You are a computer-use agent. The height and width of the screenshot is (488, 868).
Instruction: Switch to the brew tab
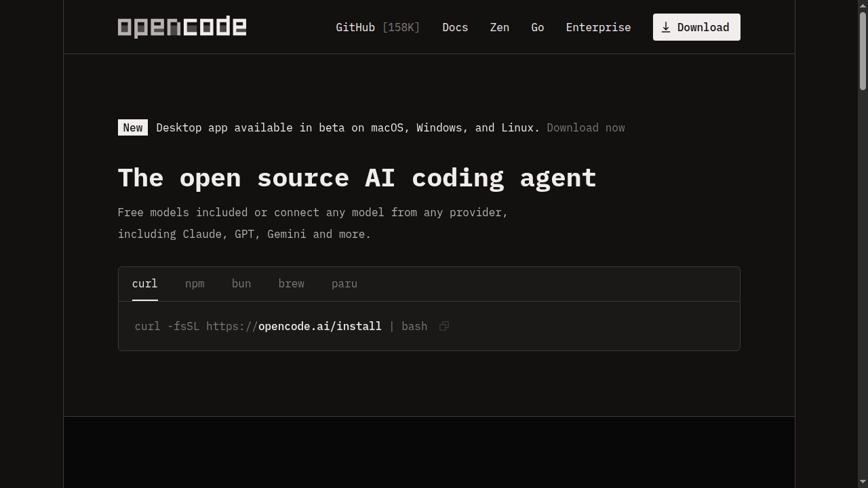point(292,284)
